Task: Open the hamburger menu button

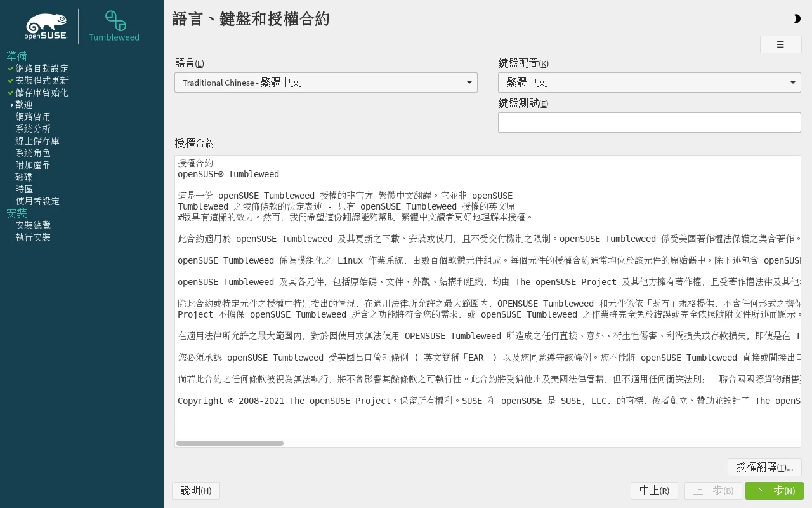Action: (780, 44)
